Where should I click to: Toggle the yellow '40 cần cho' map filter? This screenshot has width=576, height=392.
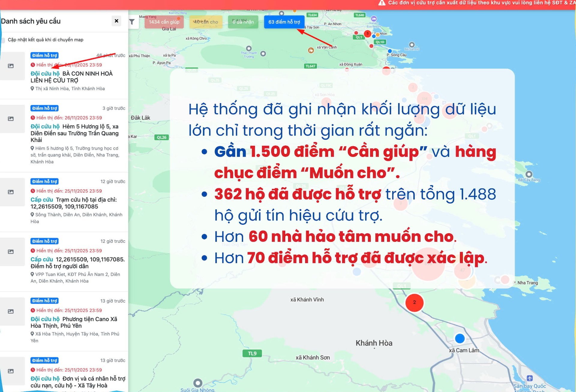(206, 22)
